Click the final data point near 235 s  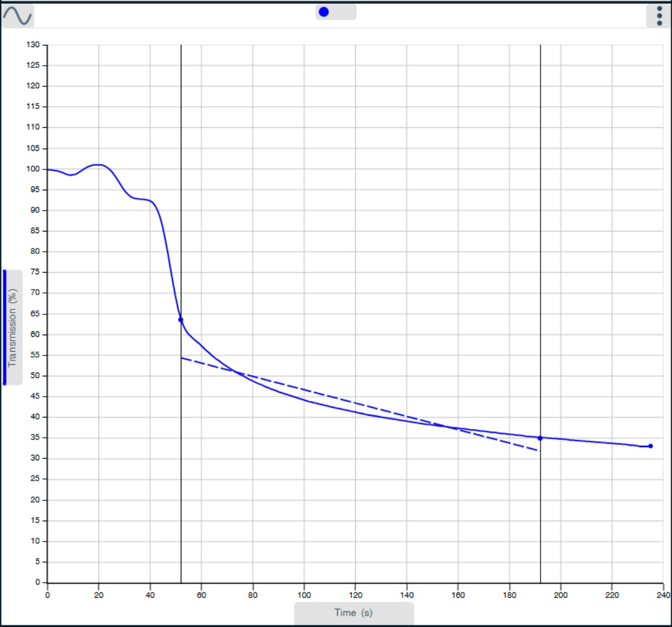coord(651,446)
